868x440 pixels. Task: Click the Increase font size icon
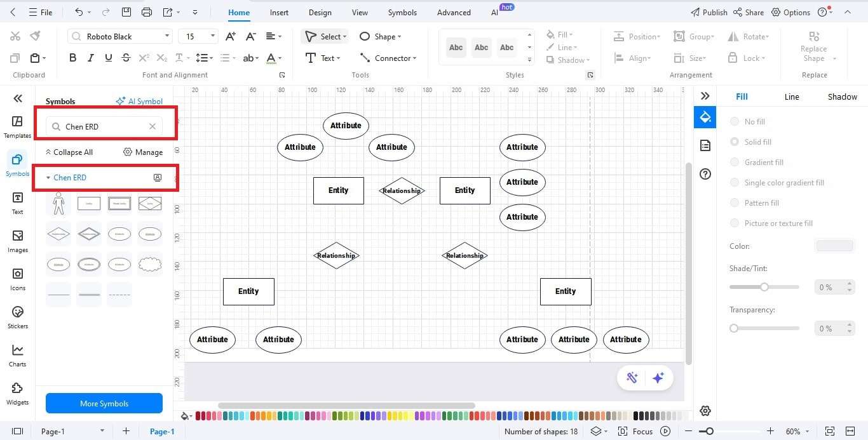click(x=231, y=36)
